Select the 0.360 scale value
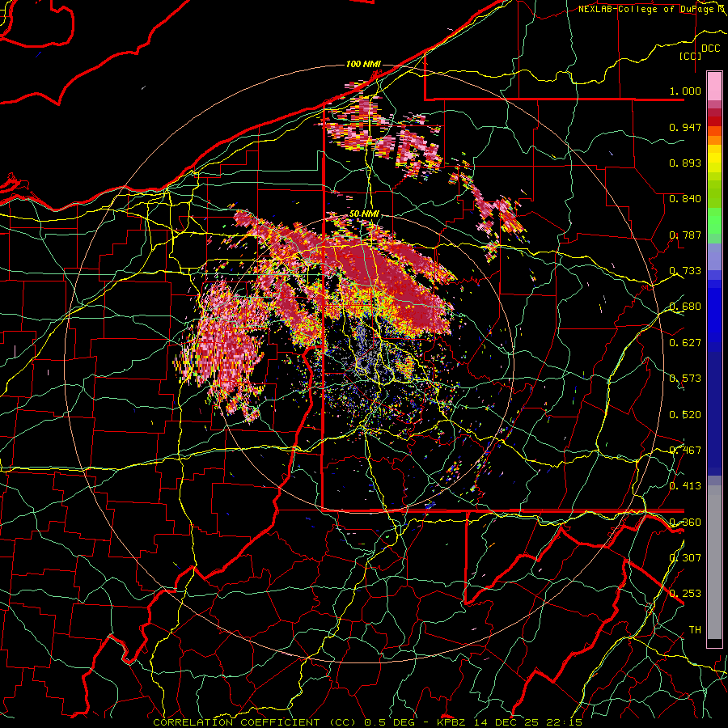Image resolution: width=728 pixels, height=728 pixels. click(x=685, y=522)
